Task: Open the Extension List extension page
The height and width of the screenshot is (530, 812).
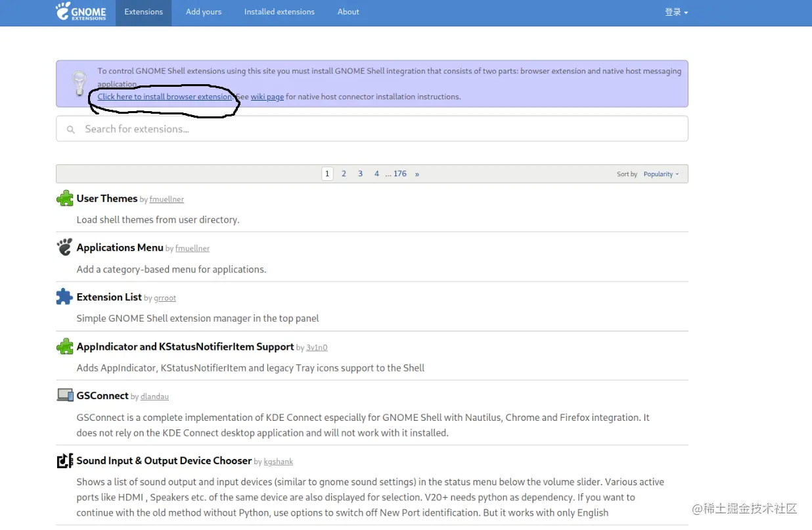Action: 109,297
